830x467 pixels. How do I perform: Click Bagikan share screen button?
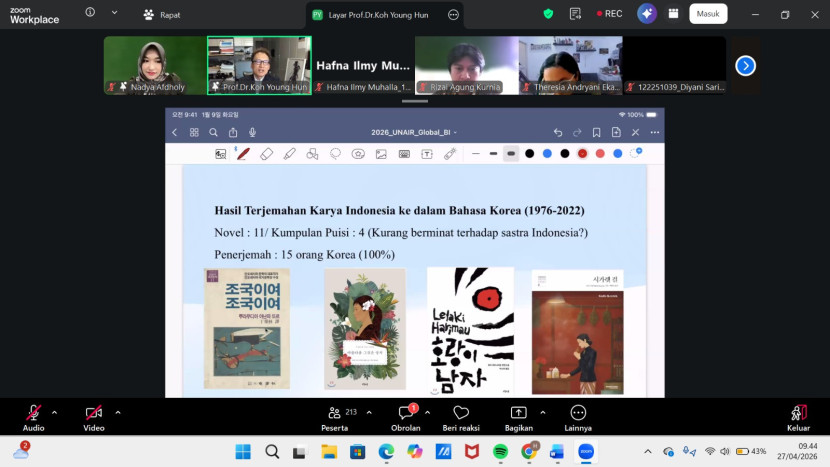click(518, 417)
